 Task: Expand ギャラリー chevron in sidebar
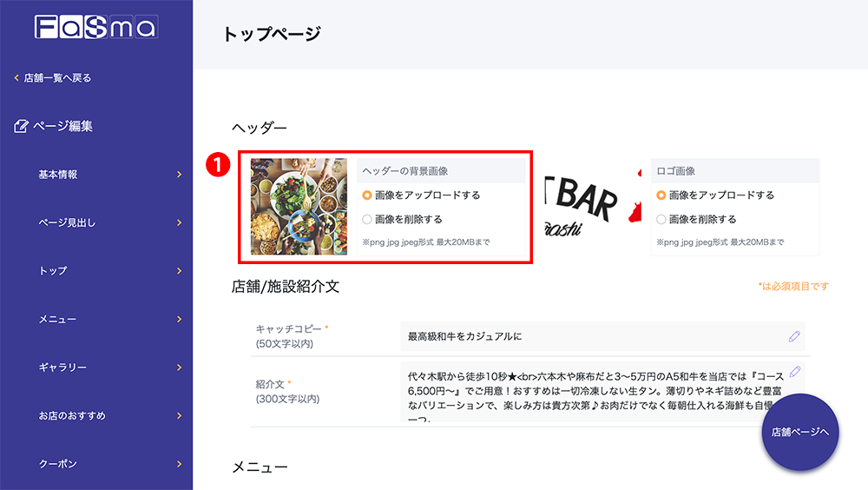[179, 367]
